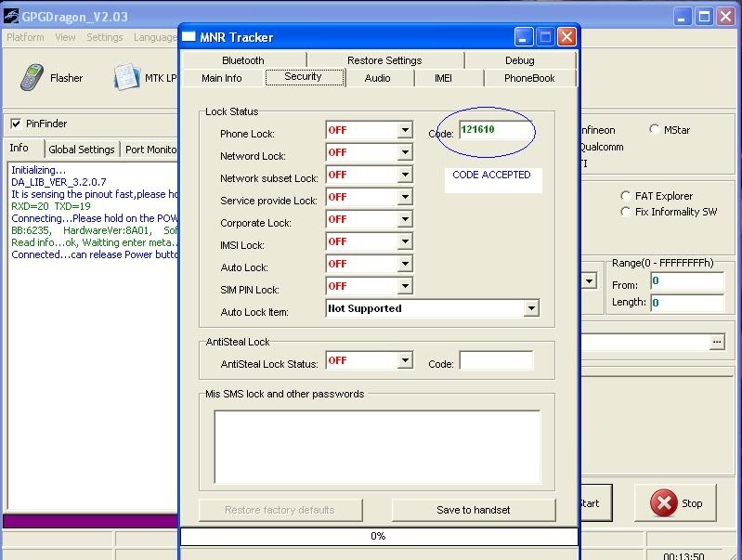Switch to the Port Monitor tab
This screenshot has height=560, width=742.
click(150, 150)
